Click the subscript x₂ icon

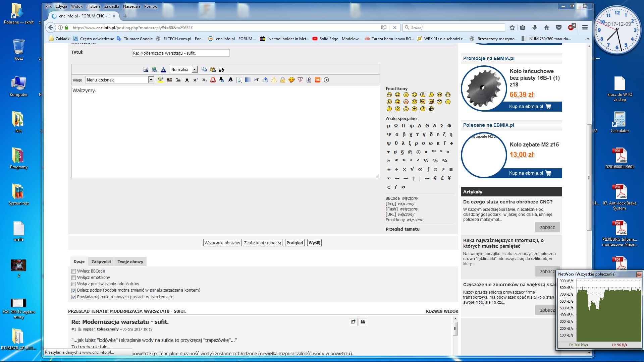(x=204, y=80)
